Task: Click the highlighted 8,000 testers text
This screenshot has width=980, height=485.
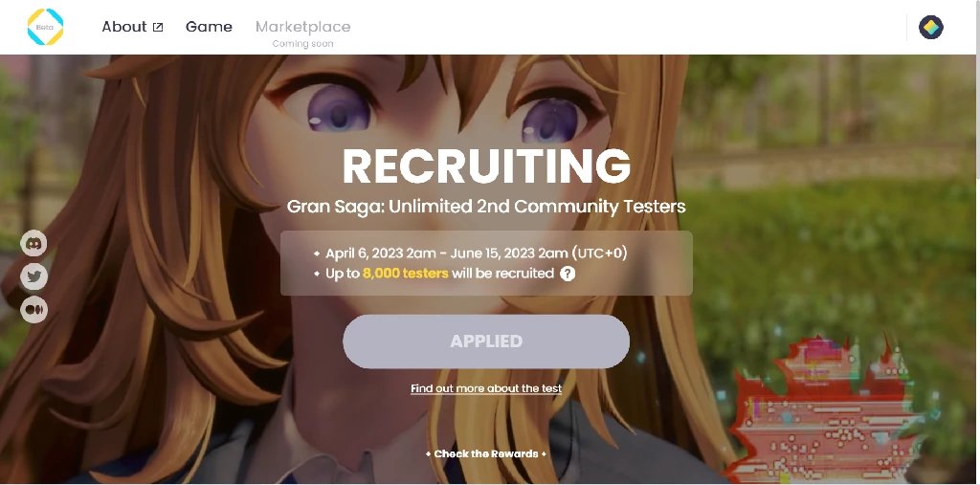Action: [405, 274]
